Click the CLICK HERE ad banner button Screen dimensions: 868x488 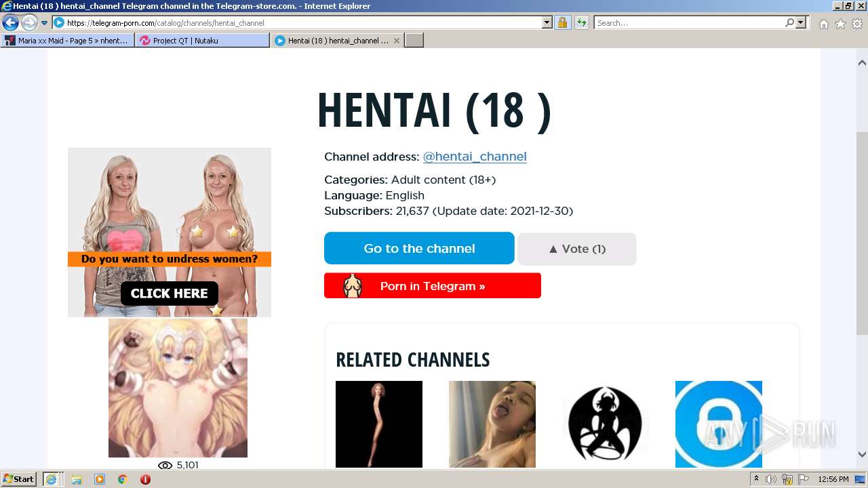[170, 293]
